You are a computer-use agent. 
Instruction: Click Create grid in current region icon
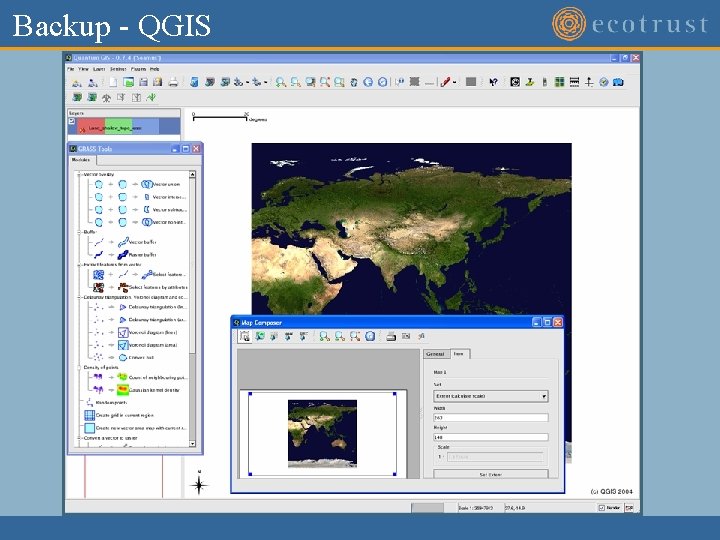coord(90,415)
